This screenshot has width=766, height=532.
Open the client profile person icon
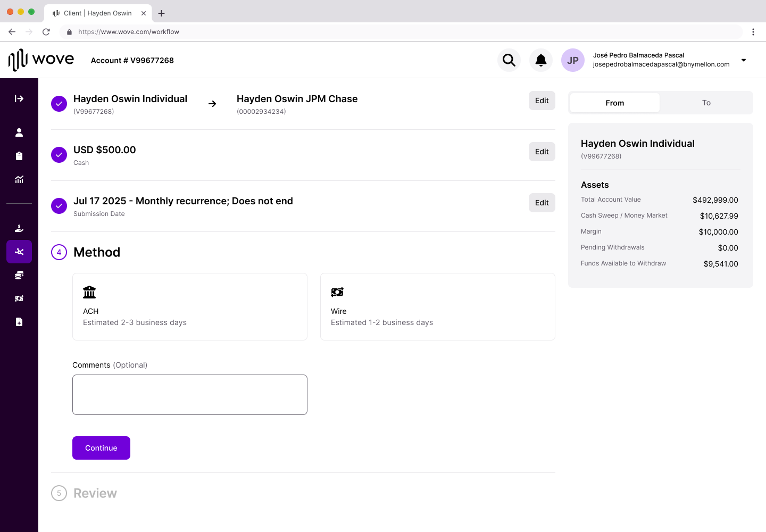click(19, 132)
